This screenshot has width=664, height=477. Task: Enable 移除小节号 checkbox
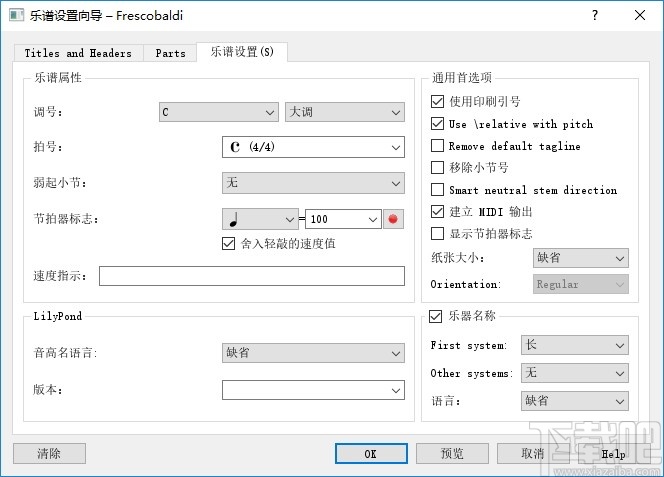pyautogui.click(x=437, y=167)
